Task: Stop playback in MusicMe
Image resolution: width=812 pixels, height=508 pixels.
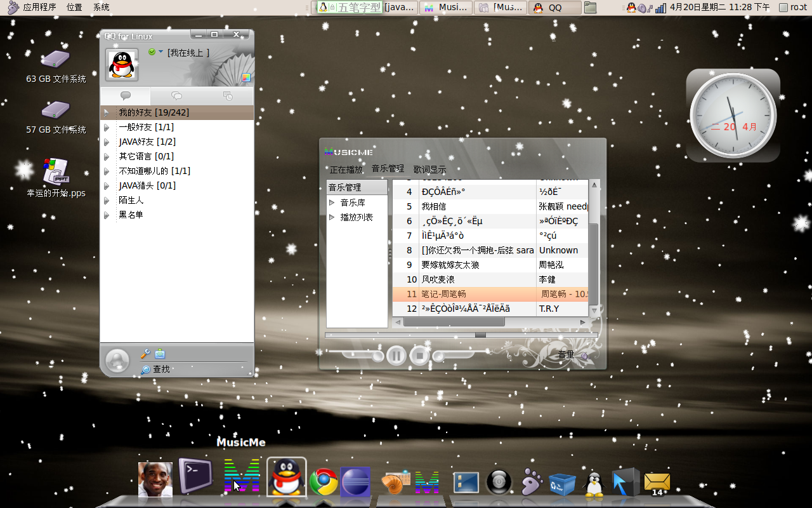Action: tap(419, 355)
